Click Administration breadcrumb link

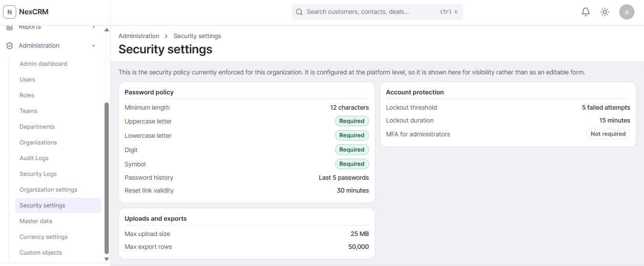point(139,36)
